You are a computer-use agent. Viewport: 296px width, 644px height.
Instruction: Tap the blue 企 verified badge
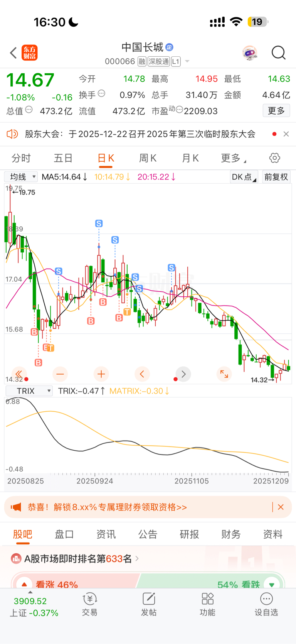[x=170, y=47]
